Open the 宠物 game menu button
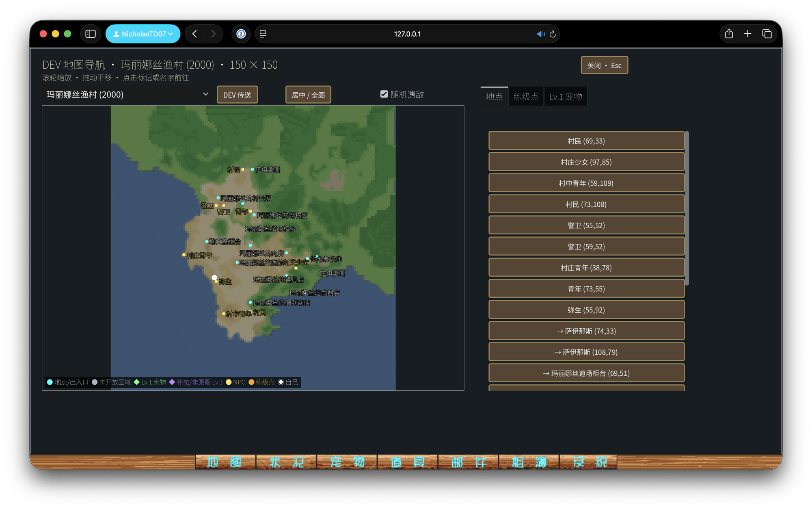The width and height of the screenshot is (812, 509). (x=347, y=462)
